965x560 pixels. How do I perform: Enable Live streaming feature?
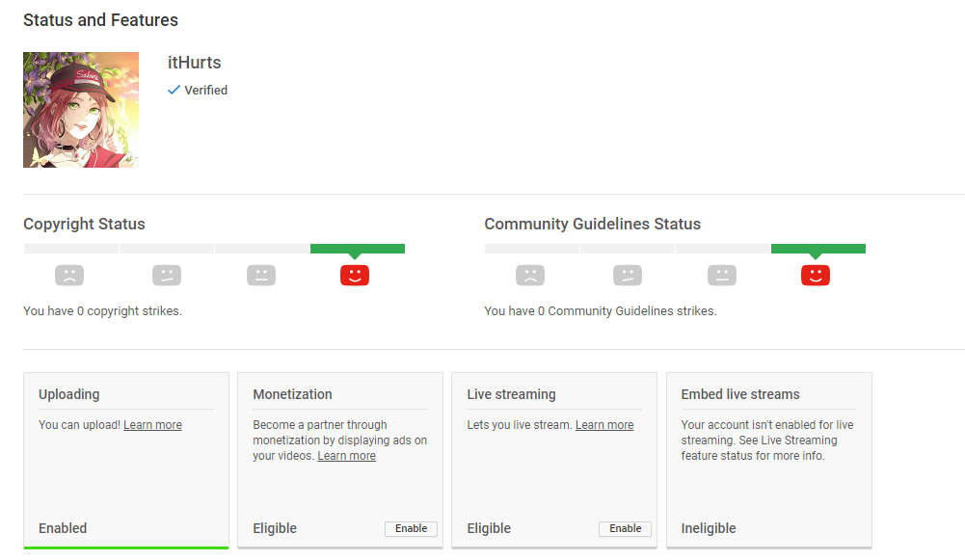626,528
